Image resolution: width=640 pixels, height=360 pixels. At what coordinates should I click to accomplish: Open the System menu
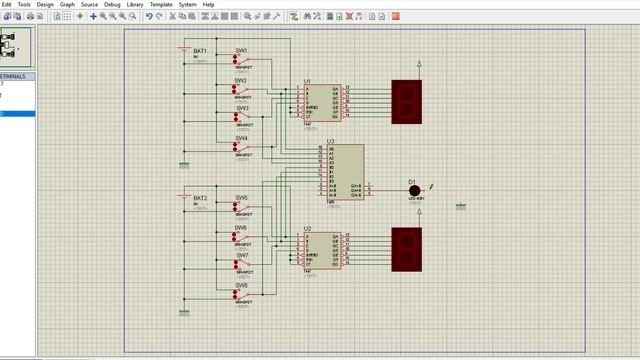point(187,4)
